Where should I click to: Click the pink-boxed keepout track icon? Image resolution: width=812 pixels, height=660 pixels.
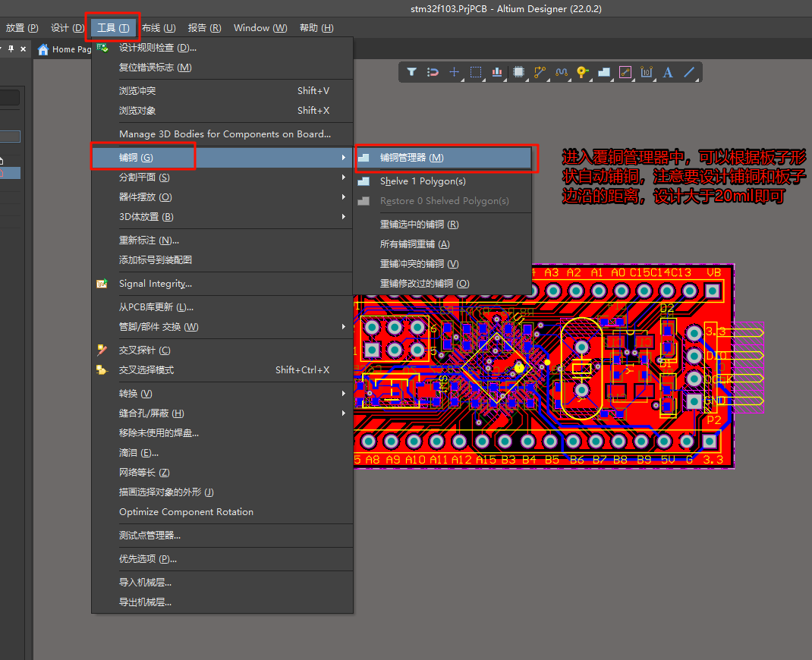click(x=625, y=72)
